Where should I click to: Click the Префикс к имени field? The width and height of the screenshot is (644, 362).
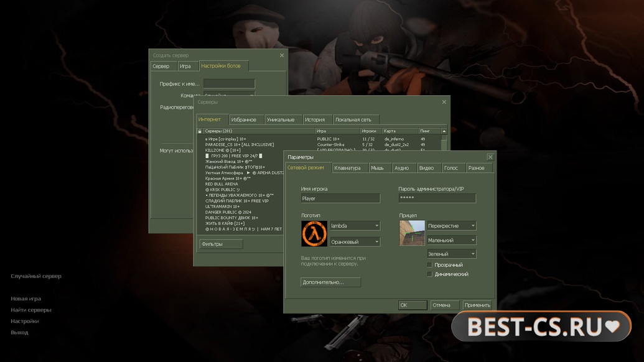(229, 84)
